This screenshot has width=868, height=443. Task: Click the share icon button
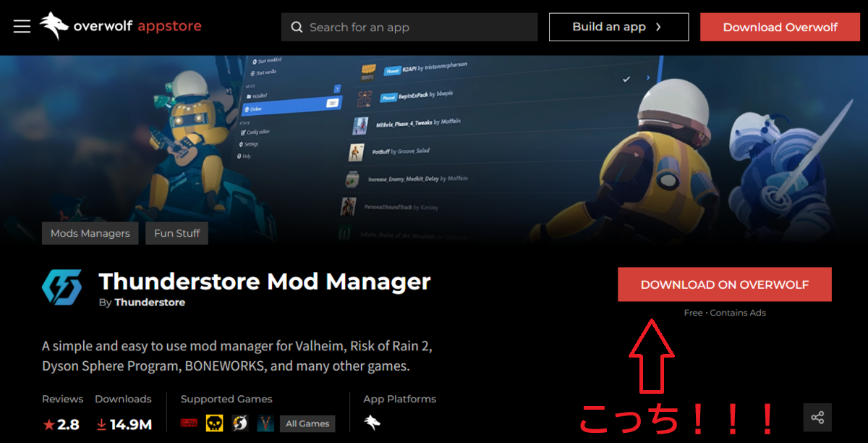click(x=817, y=418)
